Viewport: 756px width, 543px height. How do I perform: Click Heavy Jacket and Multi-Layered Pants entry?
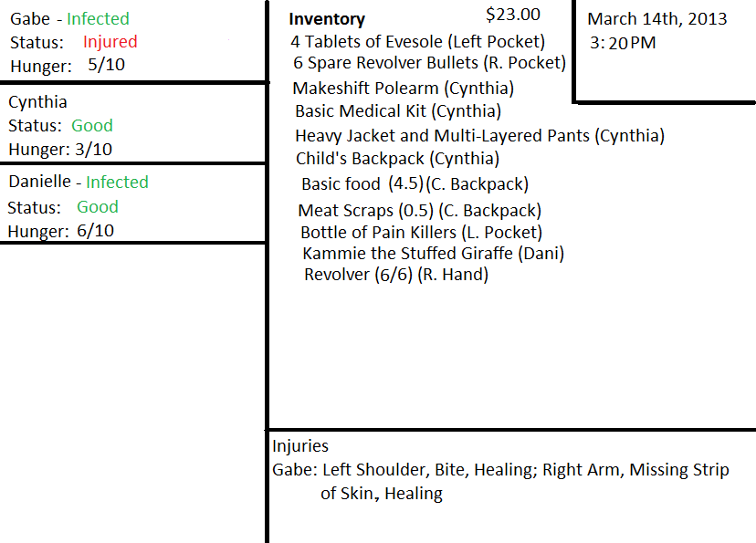pos(479,136)
